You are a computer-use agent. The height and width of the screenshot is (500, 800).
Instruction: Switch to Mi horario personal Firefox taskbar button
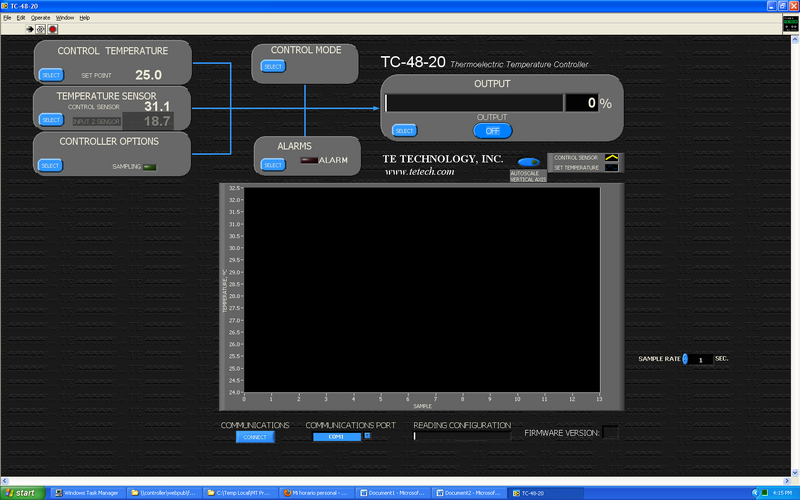pos(316,493)
